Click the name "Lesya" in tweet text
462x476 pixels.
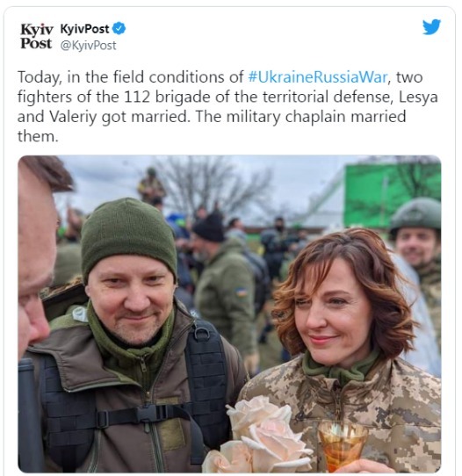[x=418, y=97]
